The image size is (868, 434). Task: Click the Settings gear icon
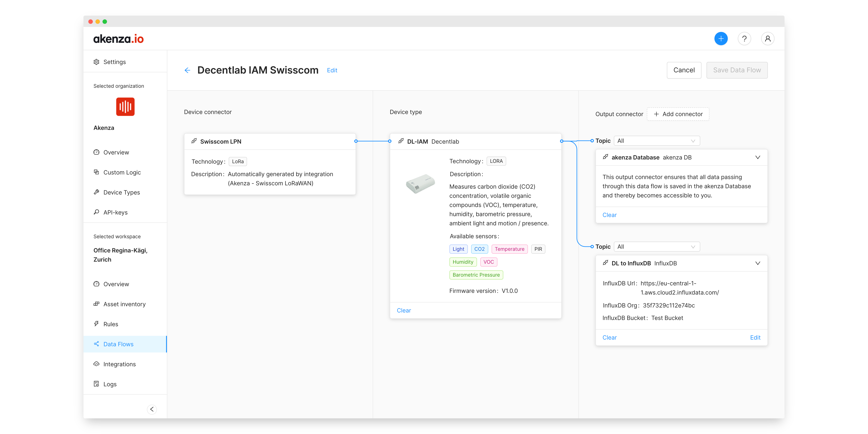click(x=96, y=62)
